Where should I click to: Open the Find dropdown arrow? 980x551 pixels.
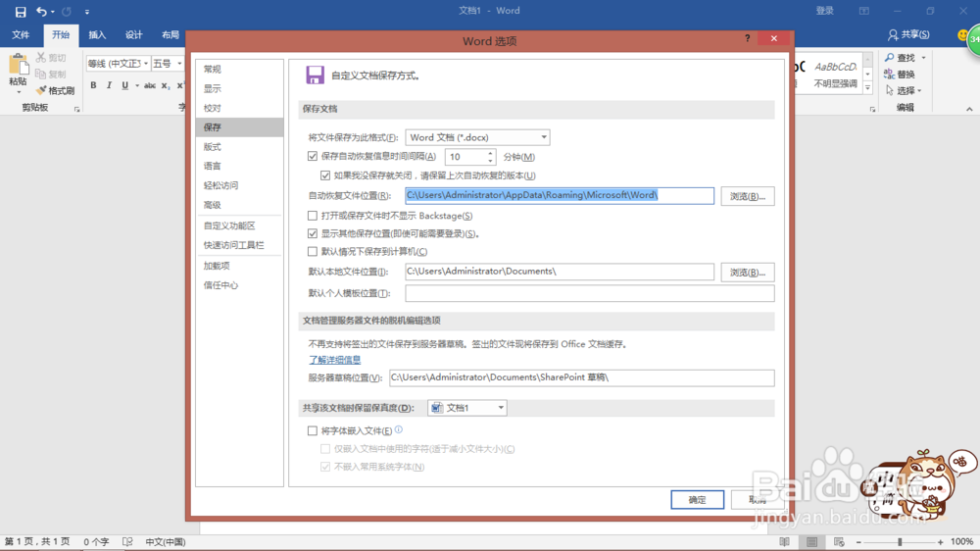[x=923, y=58]
